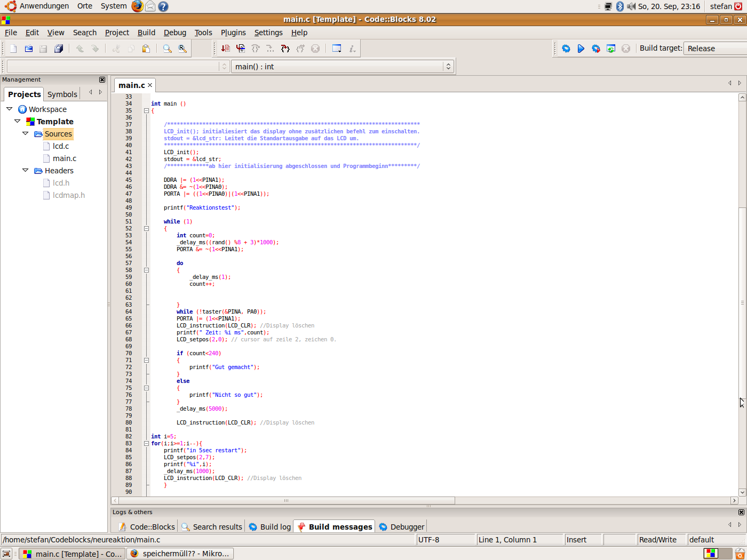747x560 pixels.
Task: Click the Debug/Continue icon
Action: click(226, 49)
